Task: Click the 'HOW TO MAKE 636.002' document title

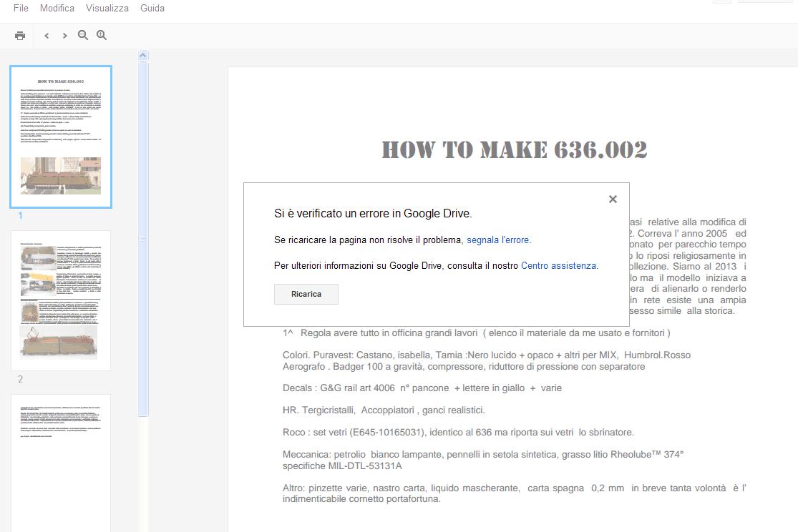Action: [x=515, y=150]
